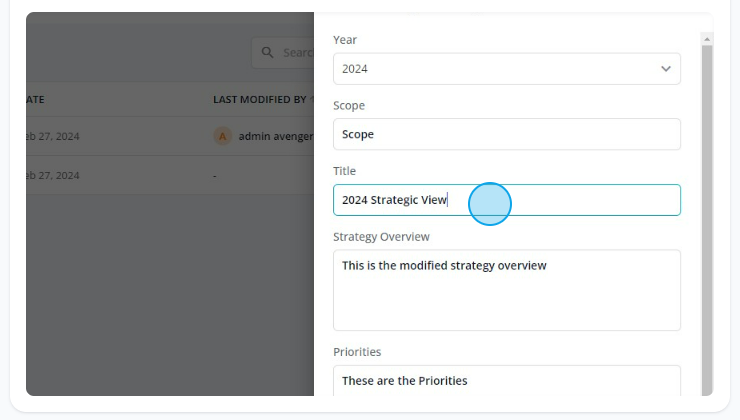Click the dimmed empty area to dismiss panel
Screen dimensions: 740x420
tap(170, 295)
